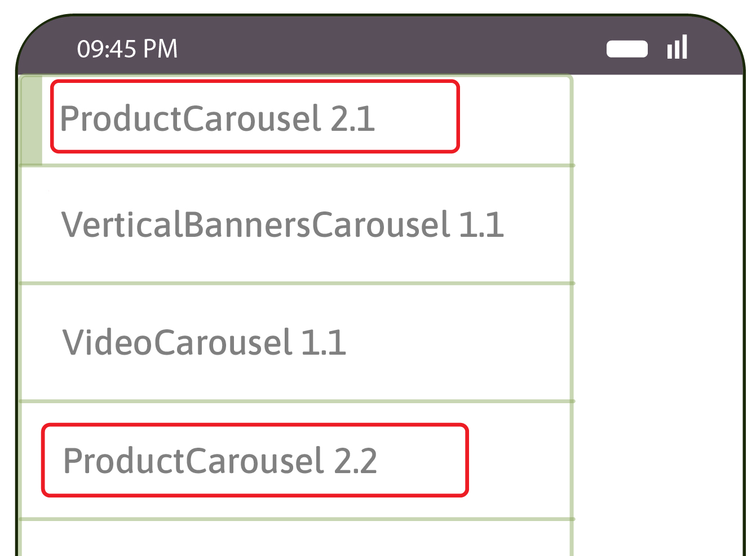The image size is (756, 556).
Task: Choose the VideoCarousel 1.1 row
Action: [x=204, y=342]
